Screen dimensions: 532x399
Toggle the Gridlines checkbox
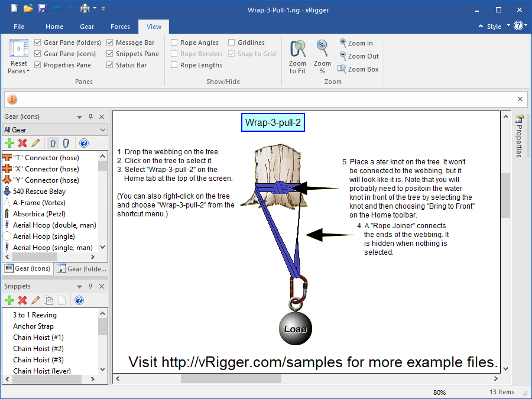pyautogui.click(x=232, y=43)
